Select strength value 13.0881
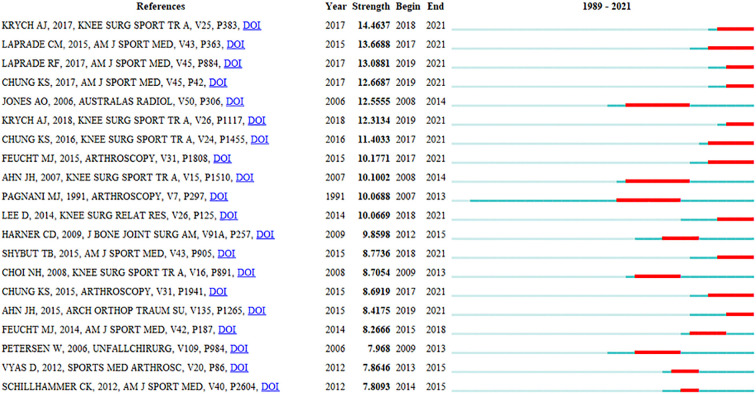This screenshot has height=394, width=756. click(x=374, y=64)
